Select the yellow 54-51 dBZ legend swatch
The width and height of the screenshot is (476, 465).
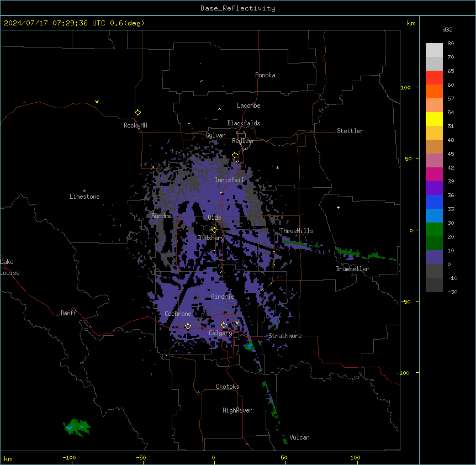tap(434, 119)
